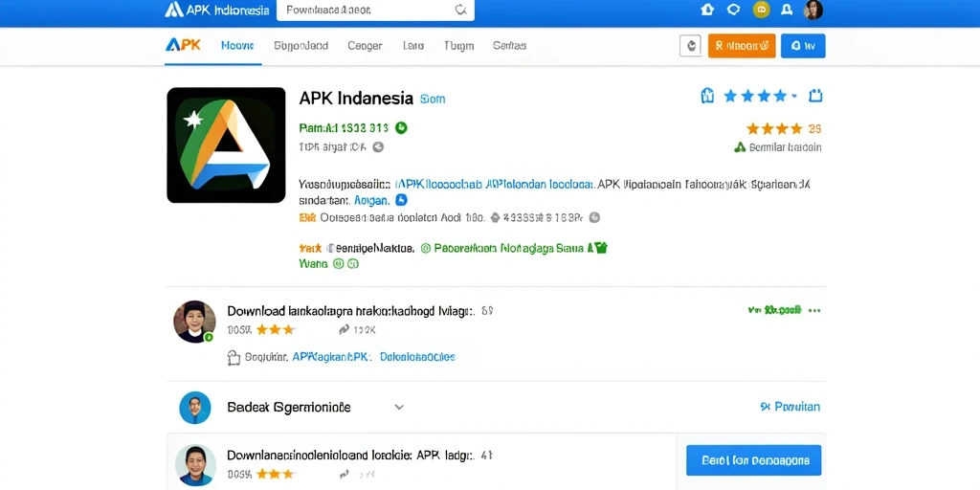Click the APK Indonesia logo in top bar
Image resolution: width=980 pixels, height=490 pixels.
217,10
